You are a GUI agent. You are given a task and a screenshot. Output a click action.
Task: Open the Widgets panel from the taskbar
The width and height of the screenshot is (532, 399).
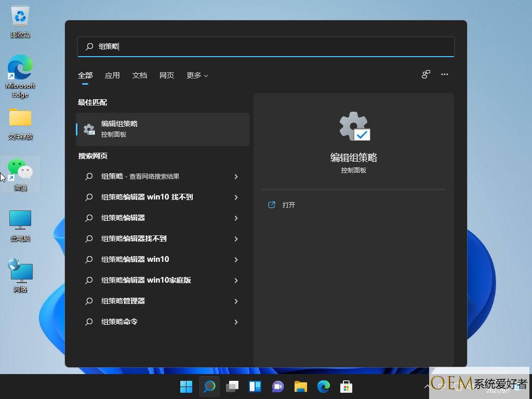point(255,387)
